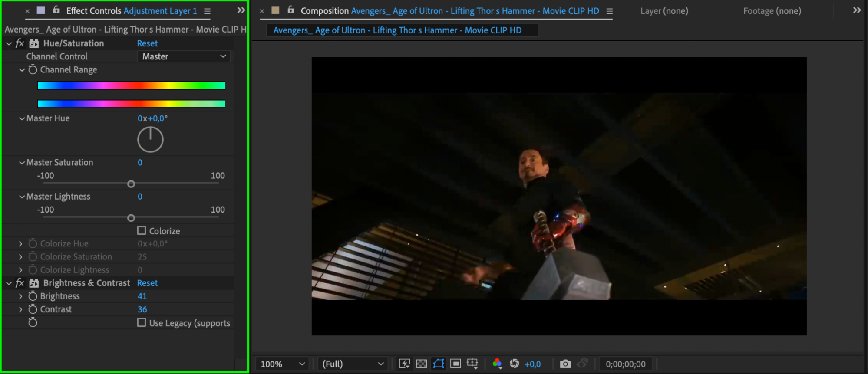Enable the Colorize checkbox

click(x=142, y=230)
